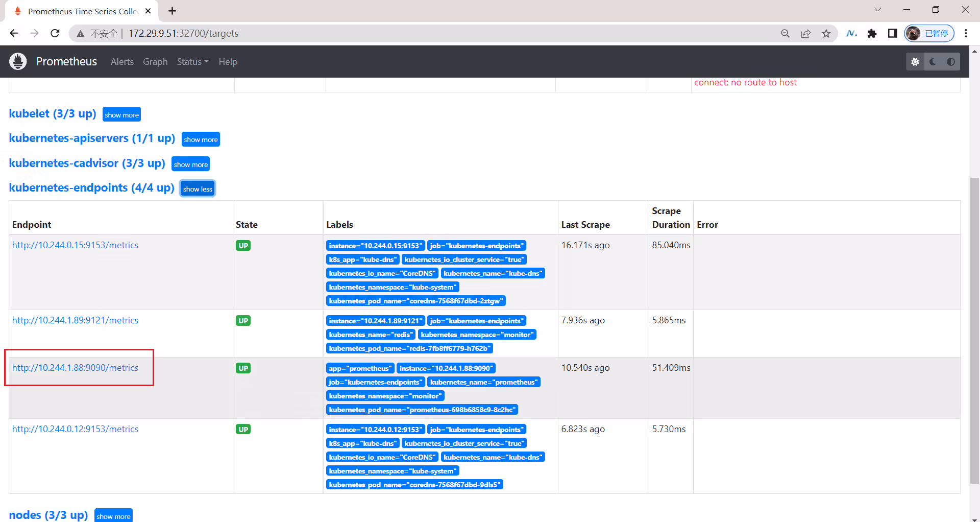Switch to the light theme
The width and height of the screenshot is (980, 522).
click(915, 62)
